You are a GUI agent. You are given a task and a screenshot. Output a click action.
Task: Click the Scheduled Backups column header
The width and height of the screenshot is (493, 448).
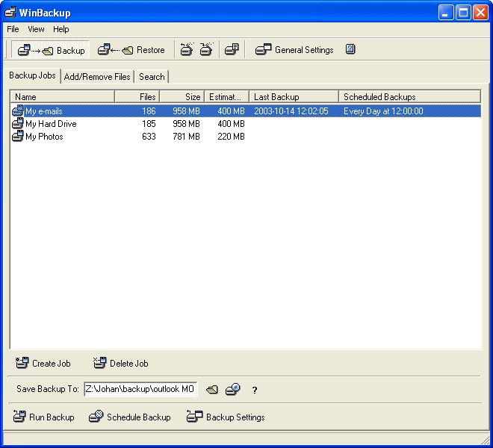pos(409,96)
